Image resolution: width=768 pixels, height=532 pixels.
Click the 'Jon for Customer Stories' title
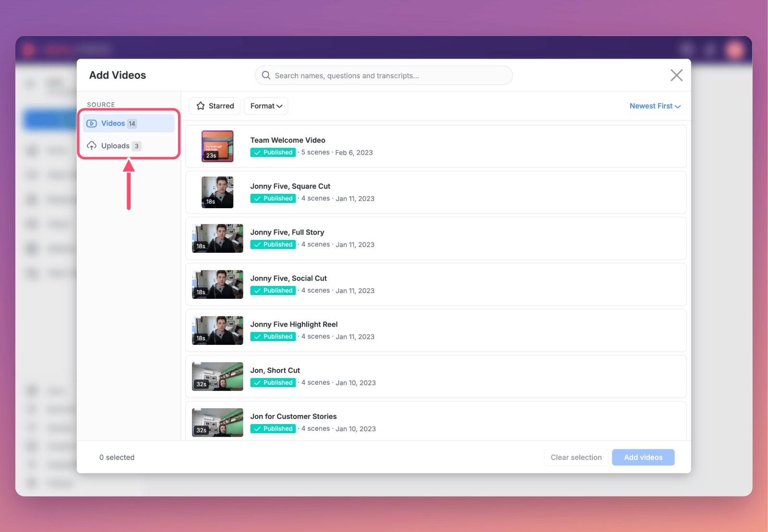pyautogui.click(x=293, y=416)
